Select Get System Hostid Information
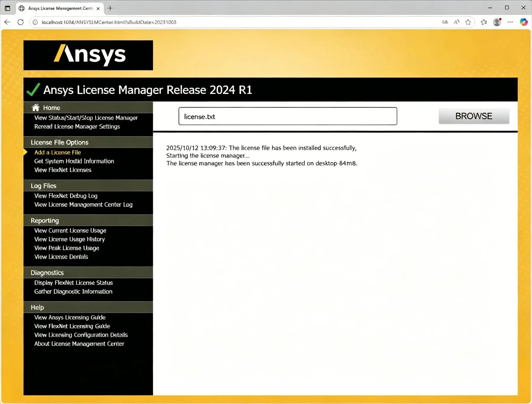This screenshot has height=404, width=532. click(x=74, y=161)
